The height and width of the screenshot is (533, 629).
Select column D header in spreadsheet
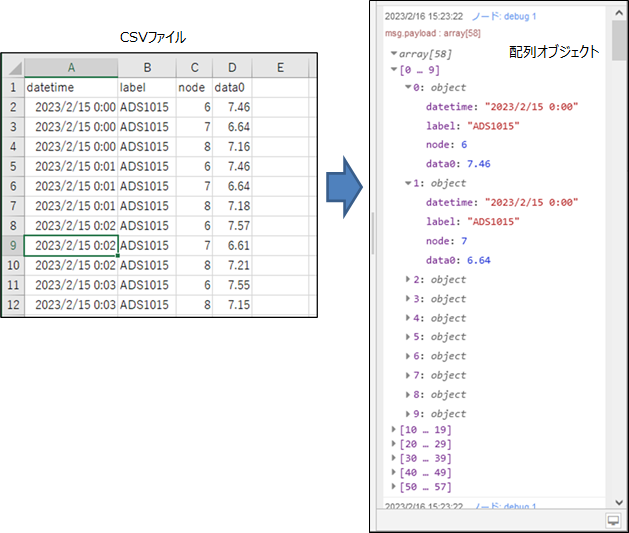(231, 67)
